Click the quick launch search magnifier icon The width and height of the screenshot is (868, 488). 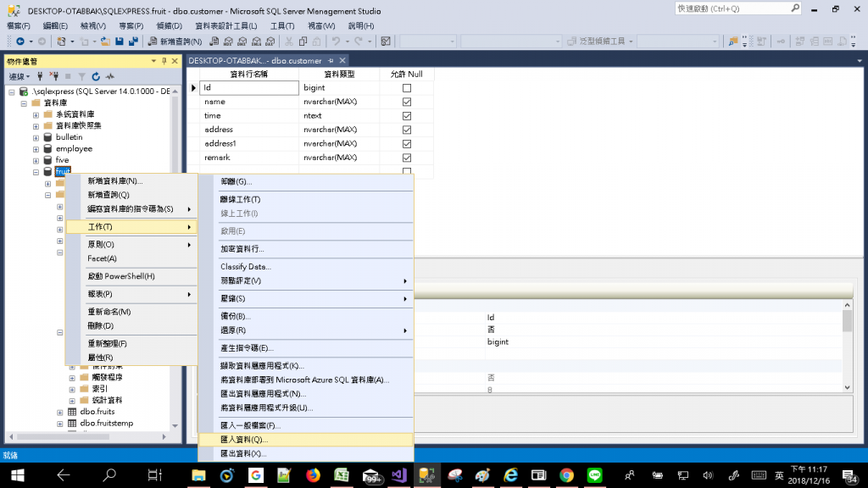tap(795, 8)
